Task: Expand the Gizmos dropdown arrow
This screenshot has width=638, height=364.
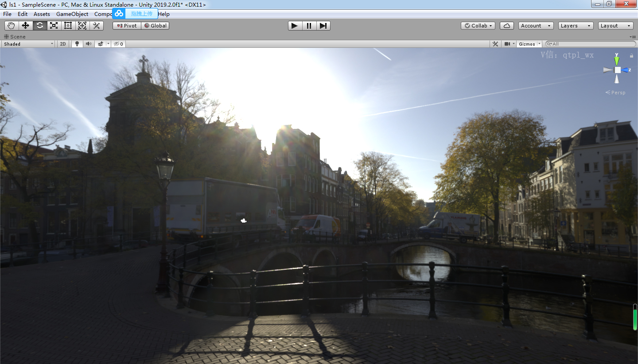Action: tap(540, 44)
